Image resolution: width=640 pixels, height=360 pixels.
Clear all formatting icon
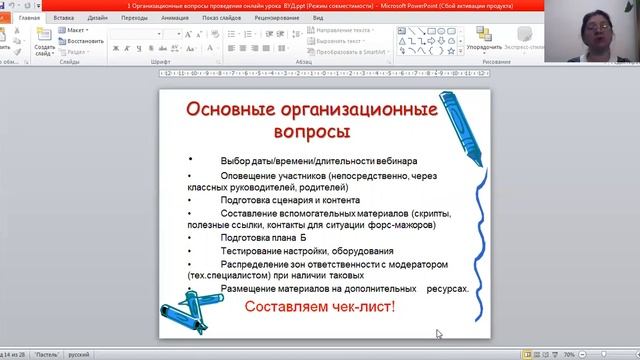tap(215, 35)
